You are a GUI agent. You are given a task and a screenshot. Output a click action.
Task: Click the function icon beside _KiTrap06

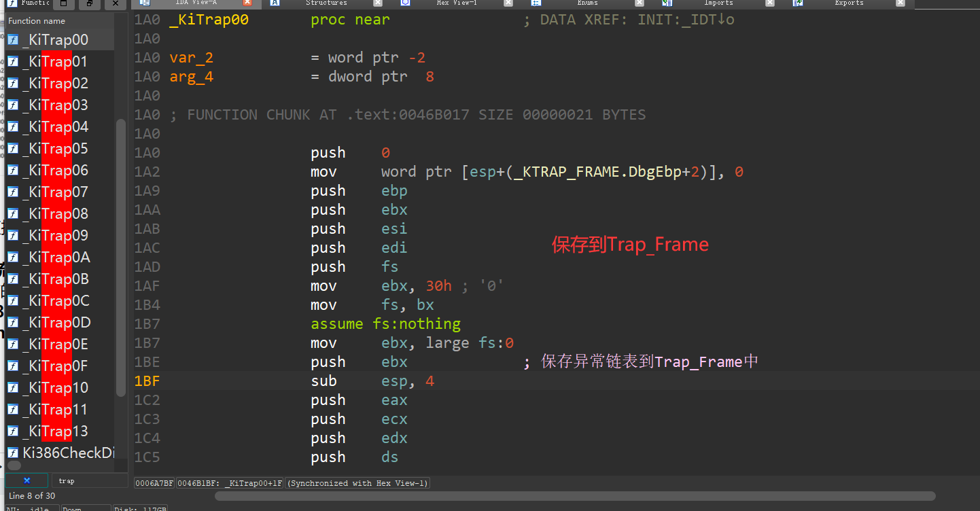pyautogui.click(x=13, y=171)
